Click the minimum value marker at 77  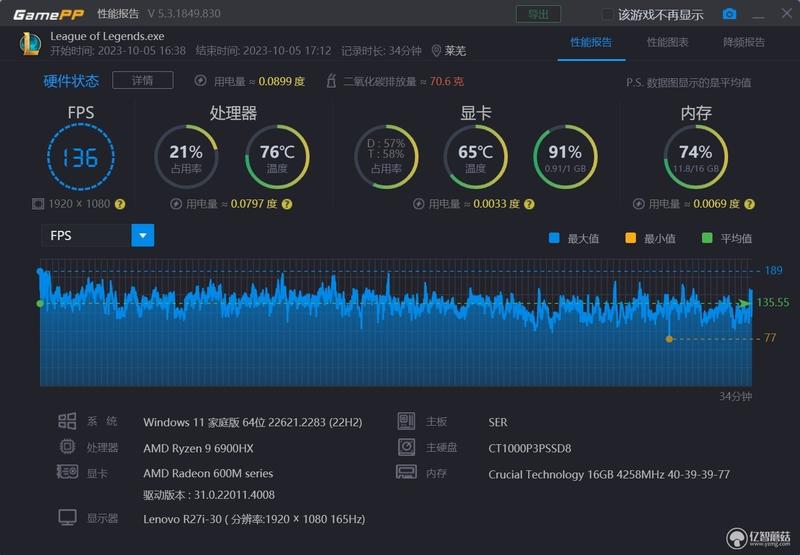[x=669, y=339]
